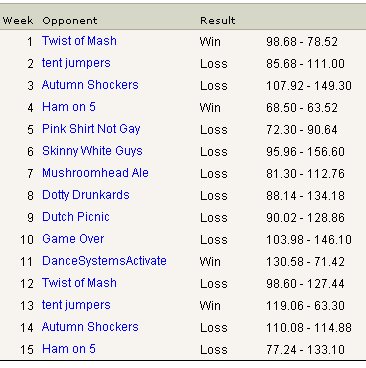Select Pink Shirt Not Gay team link
The height and width of the screenshot is (368, 366).
[91, 129]
